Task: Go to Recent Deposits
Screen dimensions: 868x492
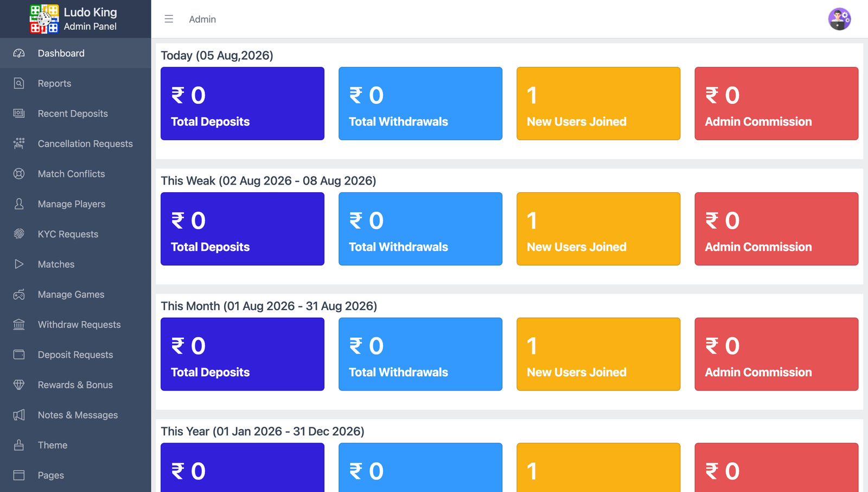Action: [75, 113]
